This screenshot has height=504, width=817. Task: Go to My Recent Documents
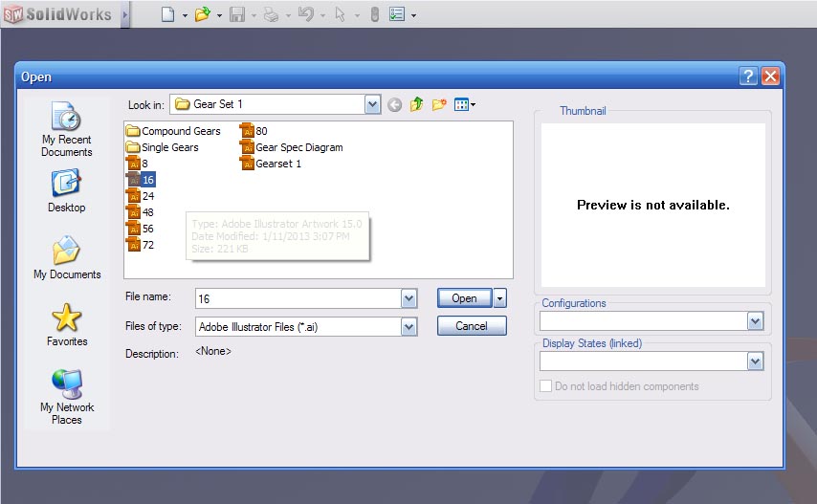pos(66,129)
